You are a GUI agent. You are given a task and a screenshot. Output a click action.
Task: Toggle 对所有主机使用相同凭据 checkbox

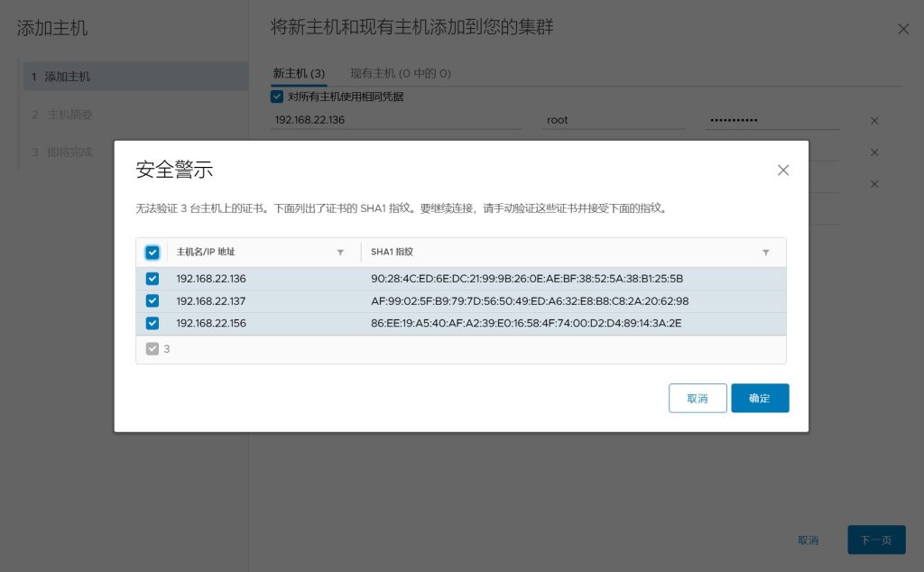(x=277, y=97)
